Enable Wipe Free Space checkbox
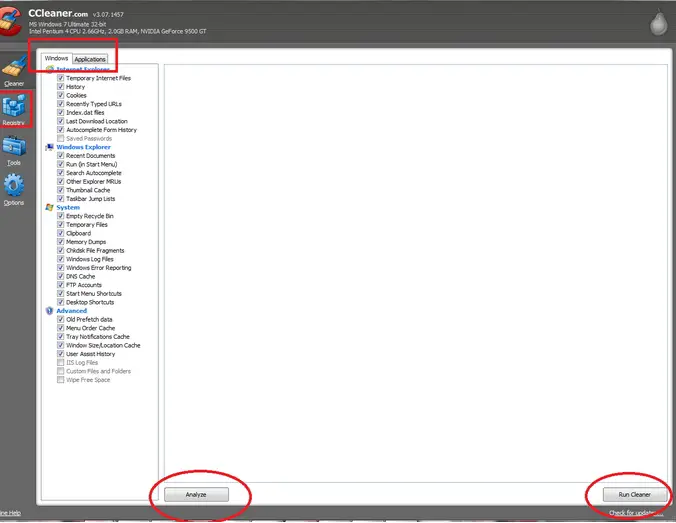Image resolution: width=676 pixels, height=523 pixels. coord(61,380)
